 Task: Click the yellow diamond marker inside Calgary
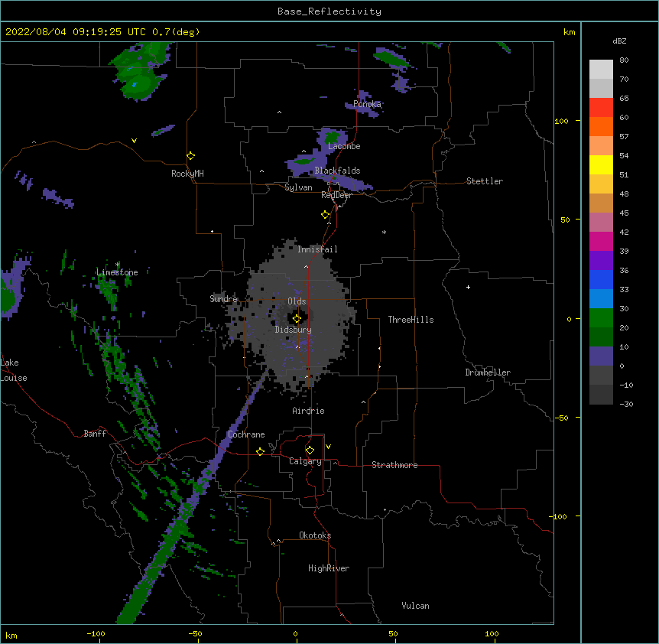click(x=310, y=450)
